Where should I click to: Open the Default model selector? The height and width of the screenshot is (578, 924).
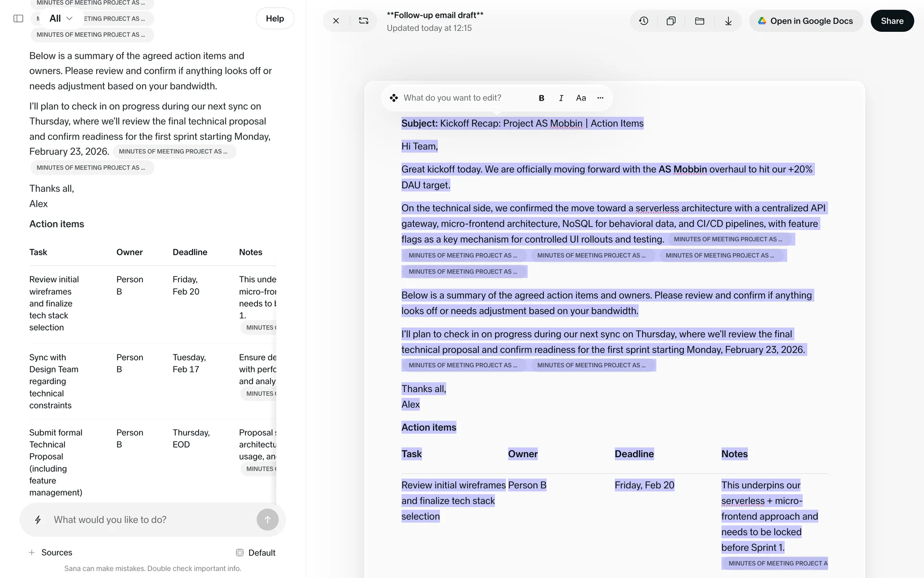[256, 553]
